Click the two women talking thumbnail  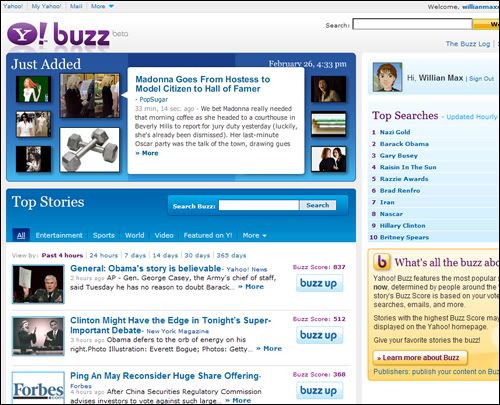[329, 159]
